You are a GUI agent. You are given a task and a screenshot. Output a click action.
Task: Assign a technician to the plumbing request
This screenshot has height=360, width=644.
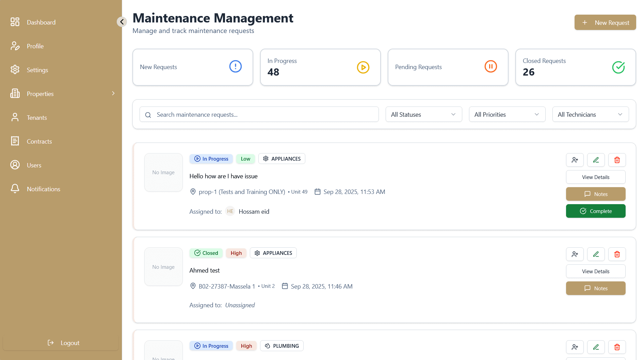(x=575, y=347)
